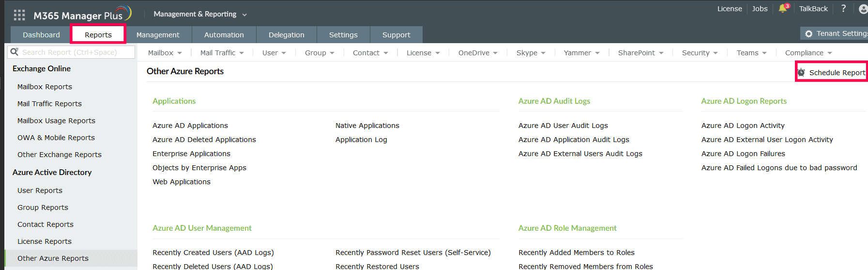Click the Schedule Report clock icon
Screen dimensions: 868x270
pyautogui.click(x=802, y=73)
